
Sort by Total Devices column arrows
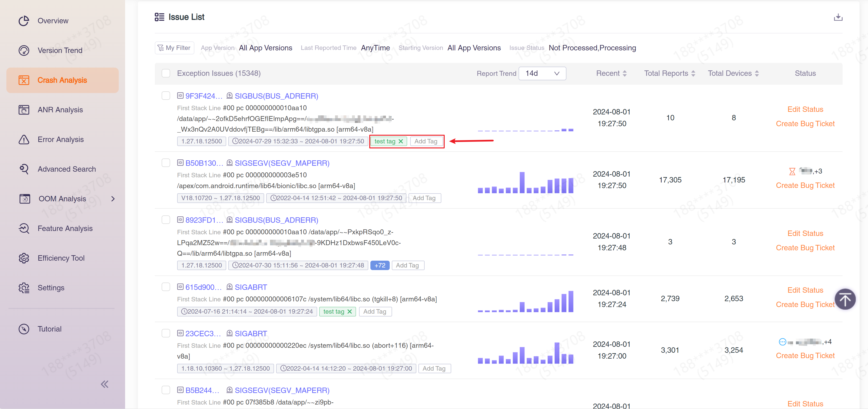(x=757, y=73)
